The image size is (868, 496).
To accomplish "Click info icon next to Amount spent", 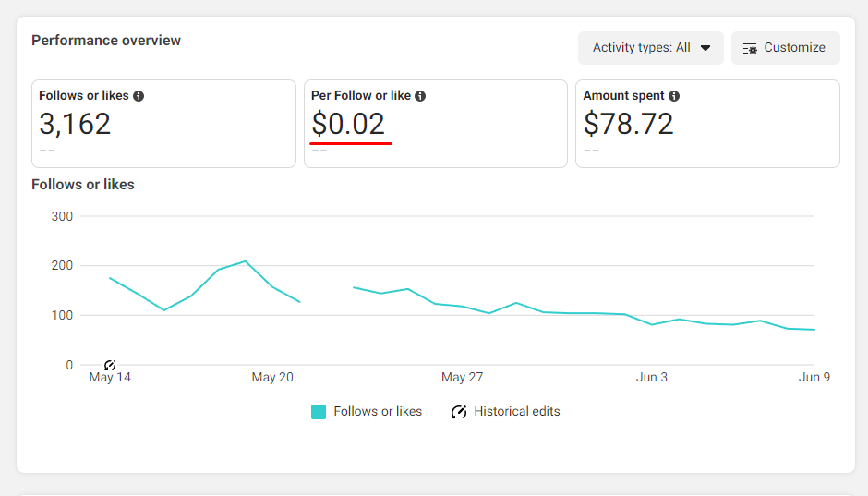I will pos(674,96).
